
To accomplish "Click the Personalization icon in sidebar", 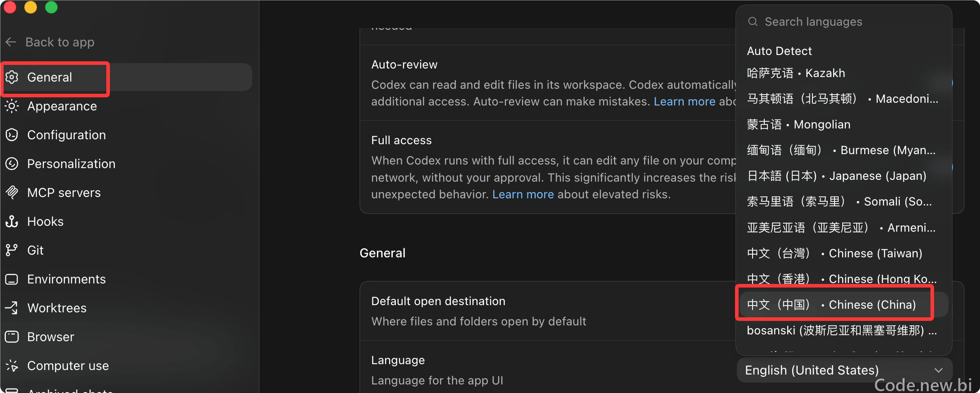I will 12,164.
